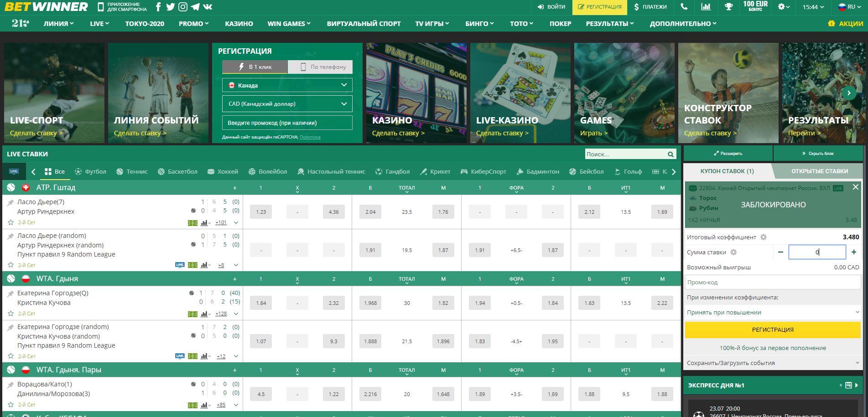Click the yellow РЕГИСТРАЦИЯ button in the header
This screenshot has height=417, width=868.
pos(599,7)
